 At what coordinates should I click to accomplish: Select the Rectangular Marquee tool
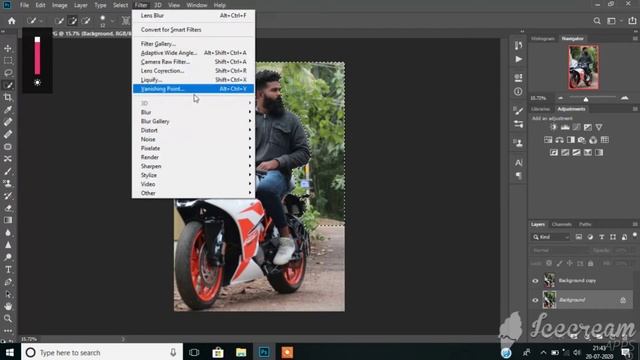click(8, 60)
